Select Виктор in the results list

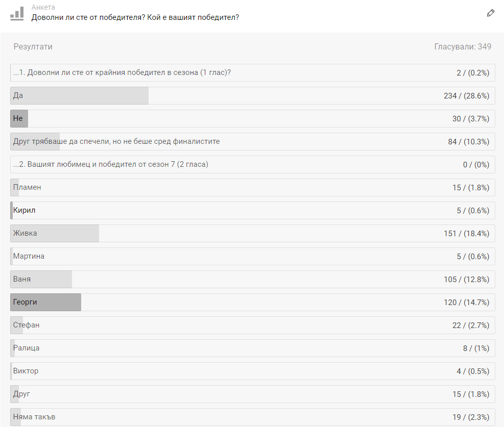pyautogui.click(x=253, y=371)
